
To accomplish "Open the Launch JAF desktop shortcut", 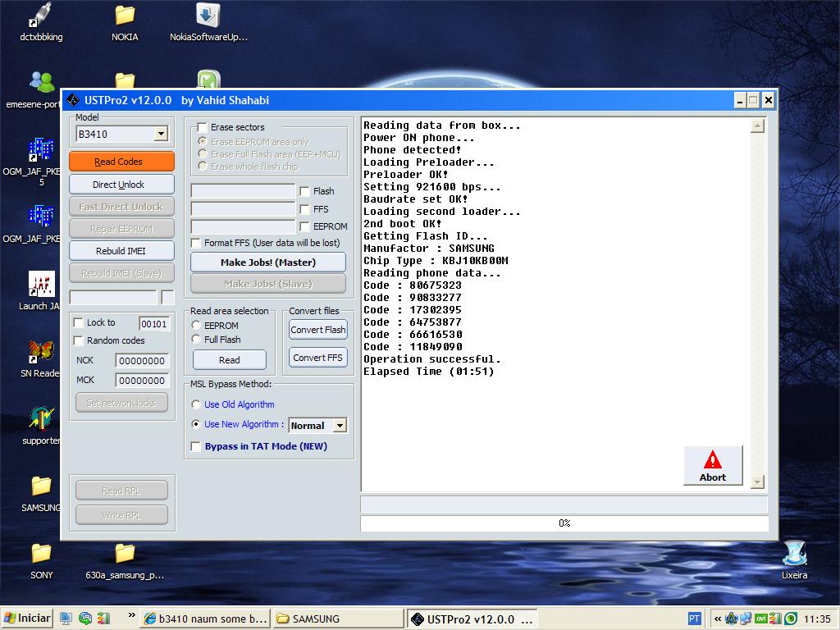I will pos(41,290).
